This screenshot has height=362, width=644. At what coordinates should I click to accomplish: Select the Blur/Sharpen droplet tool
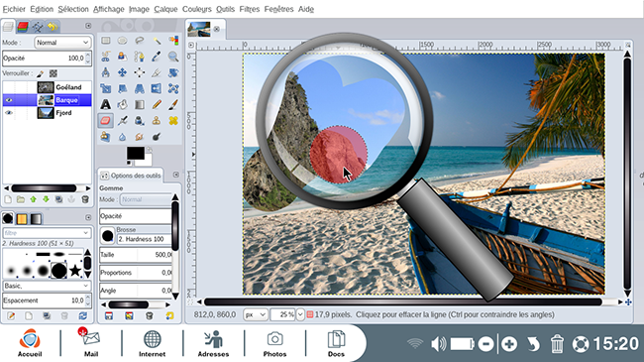point(123,137)
